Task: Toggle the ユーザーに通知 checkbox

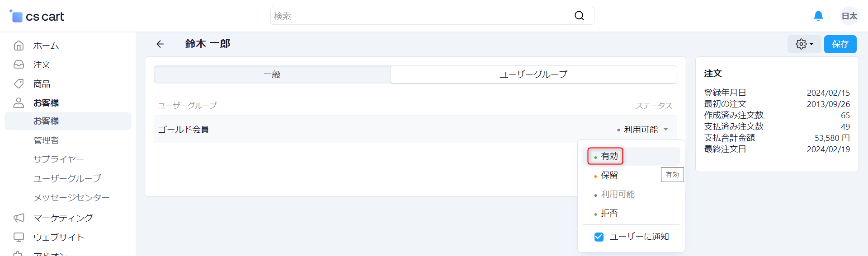Action: tap(599, 237)
